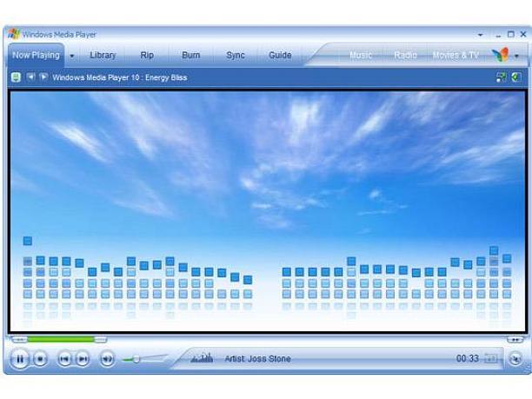This screenshot has height=399, width=532.
Task: Click the MSN butterfly icon
Action: pos(501,55)
